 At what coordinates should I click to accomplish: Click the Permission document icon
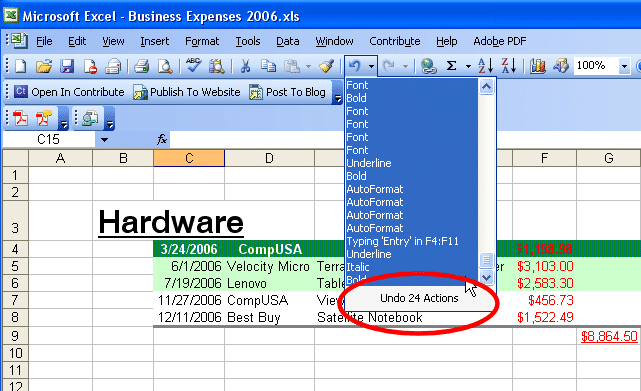90,66
